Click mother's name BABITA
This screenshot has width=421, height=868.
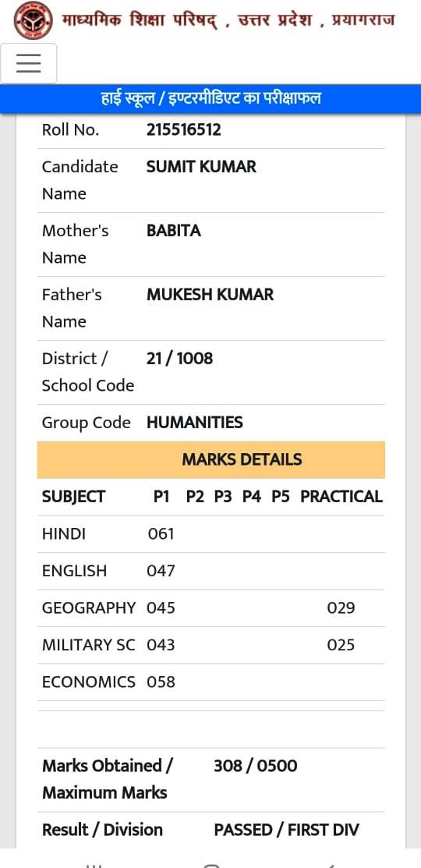(174, 231)
